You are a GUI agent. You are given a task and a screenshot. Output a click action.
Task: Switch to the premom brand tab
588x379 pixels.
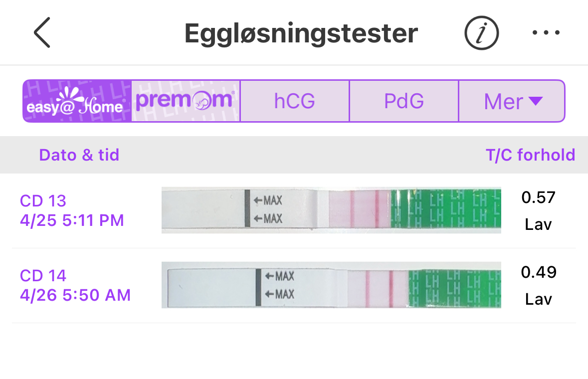[186, 101]
